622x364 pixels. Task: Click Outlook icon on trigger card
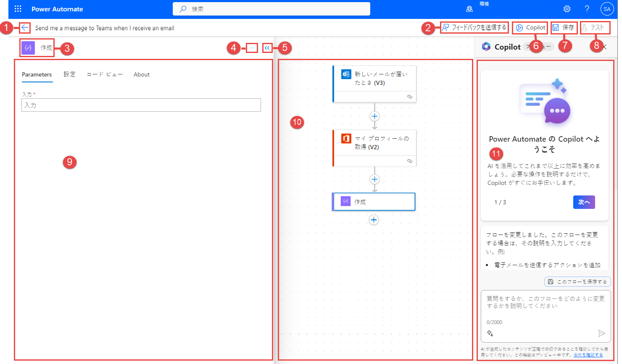click(346, 74)
